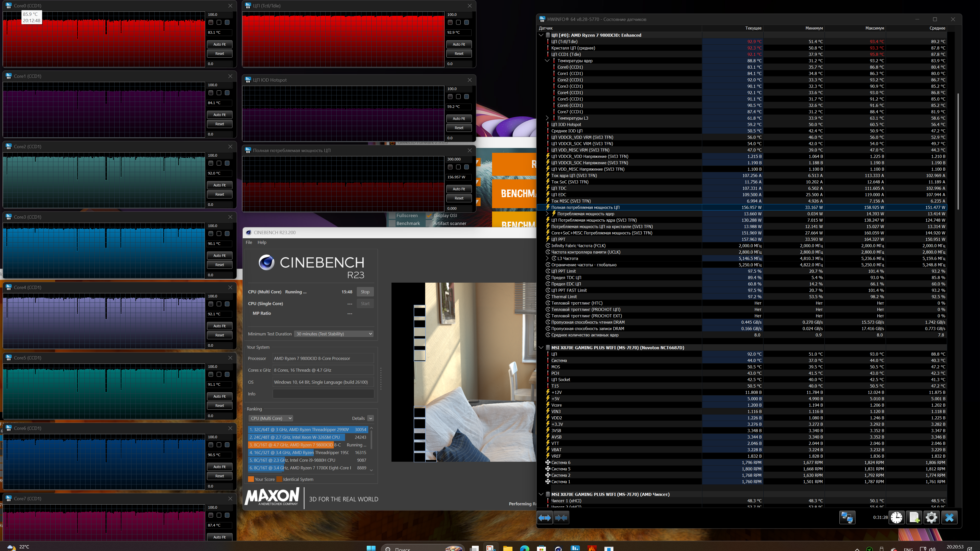Enable the Fullscreen checkbox
Viewport: 980px width, 551px height.
click(x=392, y=216)
